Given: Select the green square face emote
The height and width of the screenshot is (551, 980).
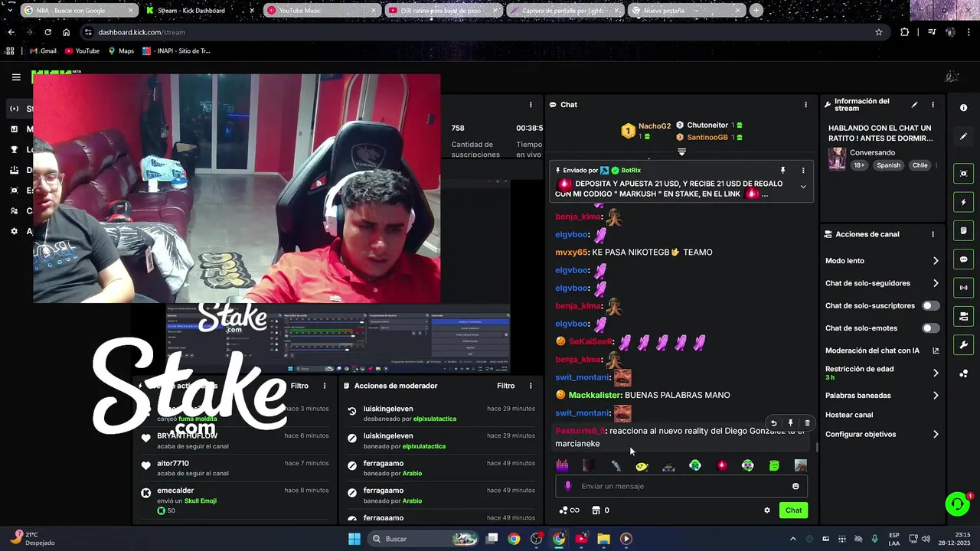Looking at the screenshot, I should point(774,465).
